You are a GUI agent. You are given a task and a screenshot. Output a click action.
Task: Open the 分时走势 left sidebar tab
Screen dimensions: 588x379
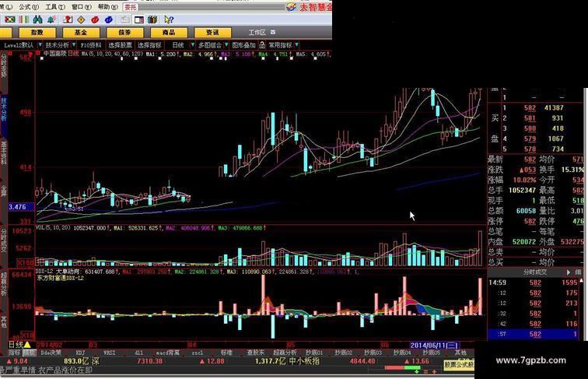pyautogui.click(x=4, y=66)
